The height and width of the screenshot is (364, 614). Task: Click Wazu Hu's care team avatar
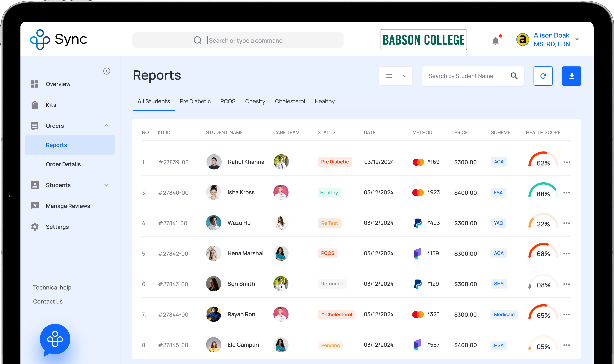[281, 223]
